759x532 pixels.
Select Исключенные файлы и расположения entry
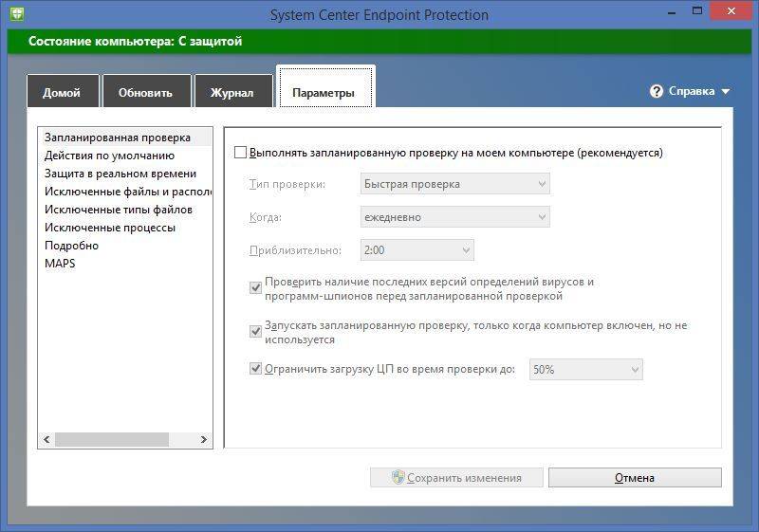pos(125,191)
